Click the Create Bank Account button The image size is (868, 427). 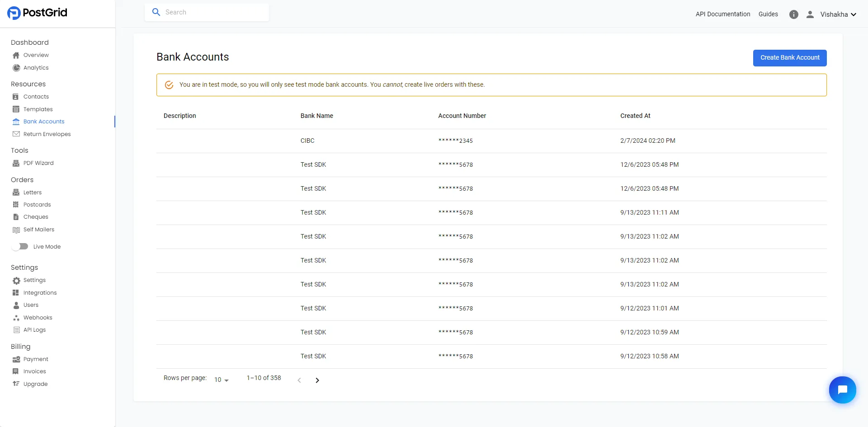(x=790, y=58)
